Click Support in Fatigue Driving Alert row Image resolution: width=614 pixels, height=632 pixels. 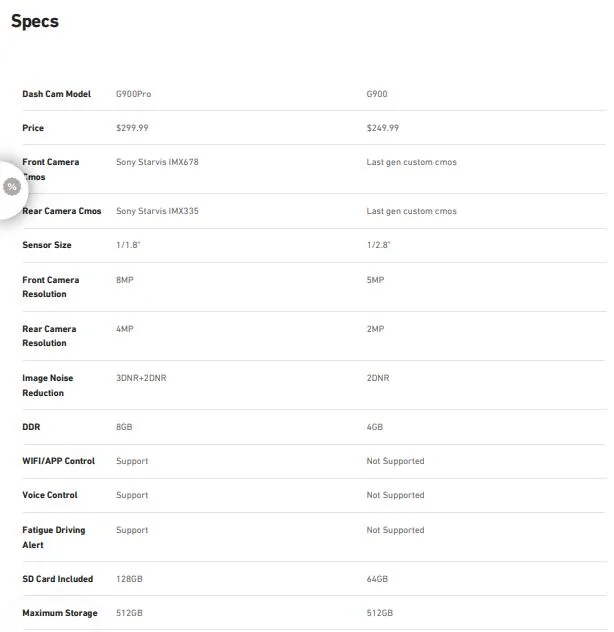132,530
